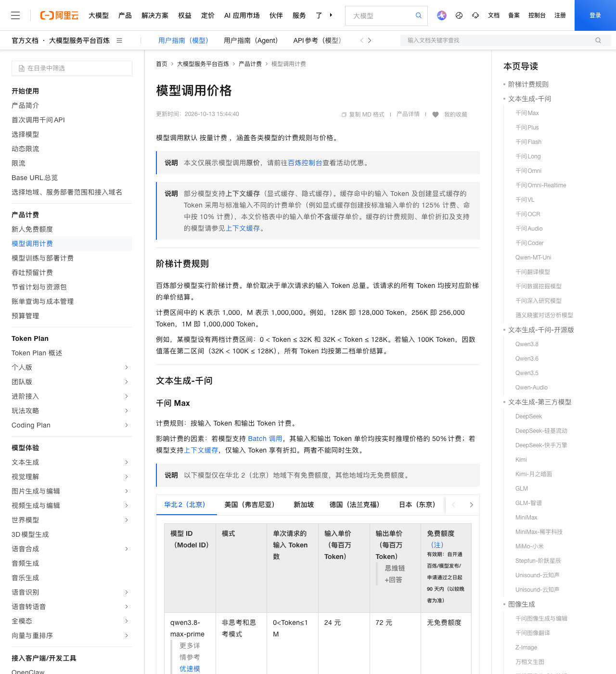The width and height of the screenshot is (616, 674).
Task: Click breadcrumb 产品计费
Action: point(250,64)
